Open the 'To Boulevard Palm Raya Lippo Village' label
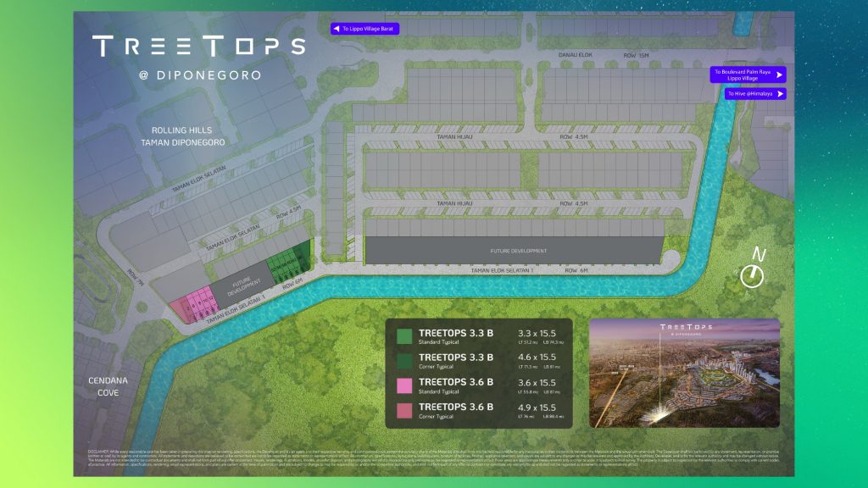Image resolution: width=868 pixels, height=488 pixels. [x=748, y=75]
